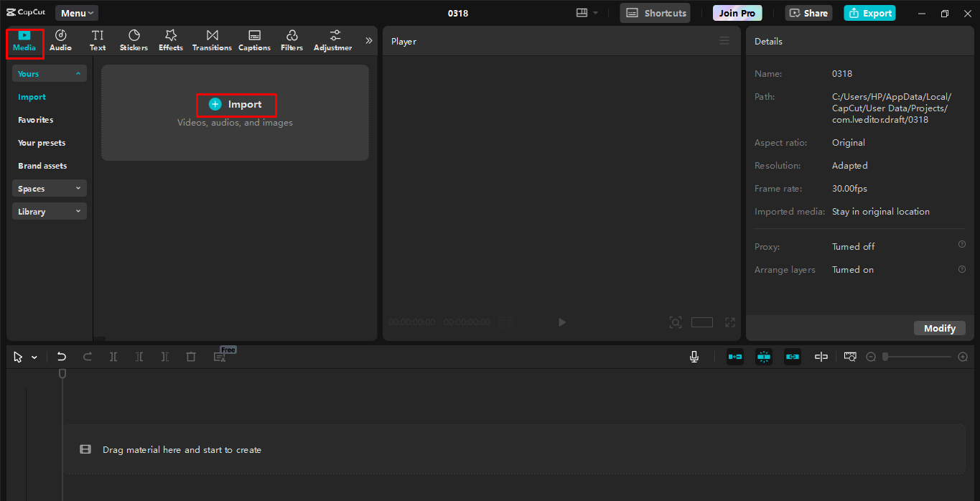This screenshot has height=501, width=980.
Task: Click the timeline zoom out icon
Action: pos(871,357)
